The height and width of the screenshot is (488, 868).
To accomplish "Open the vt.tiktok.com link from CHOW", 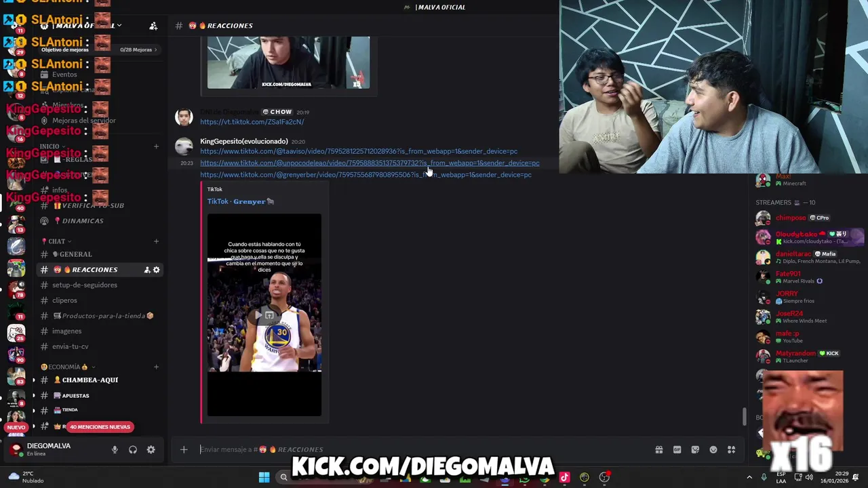I will click(252, 122).
